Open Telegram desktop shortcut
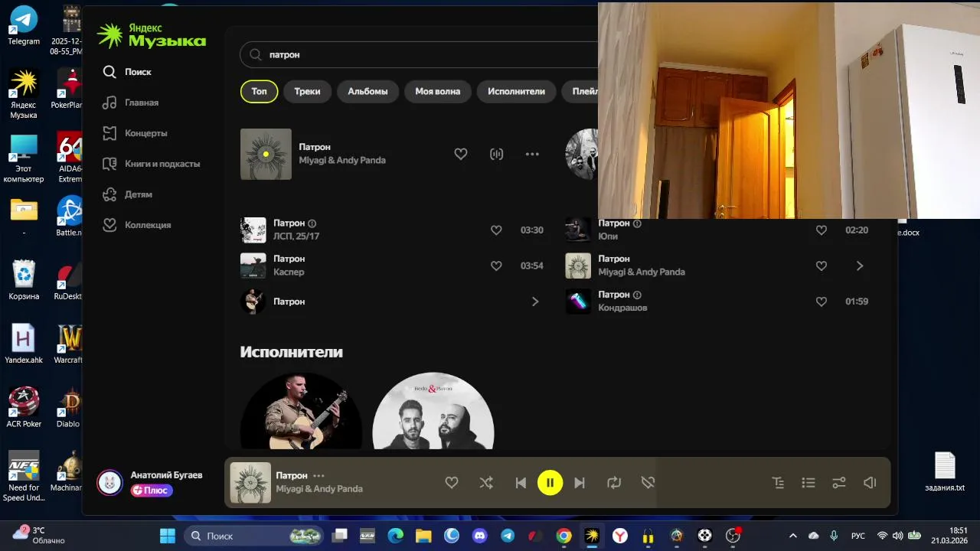 click(x=24, y=26)
